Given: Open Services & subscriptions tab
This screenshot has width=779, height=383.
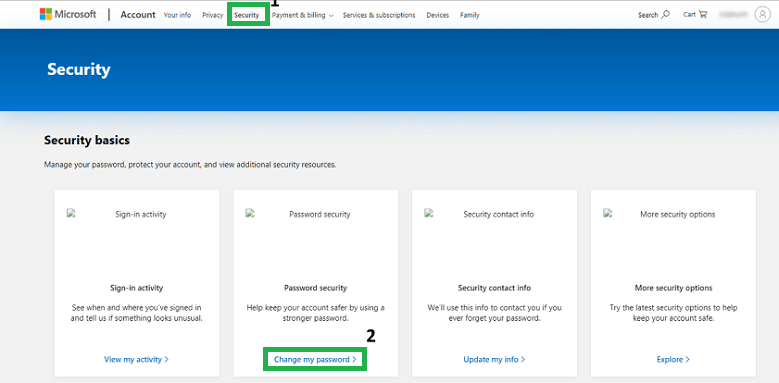Looking at the screenshot, I should point(379,15).
